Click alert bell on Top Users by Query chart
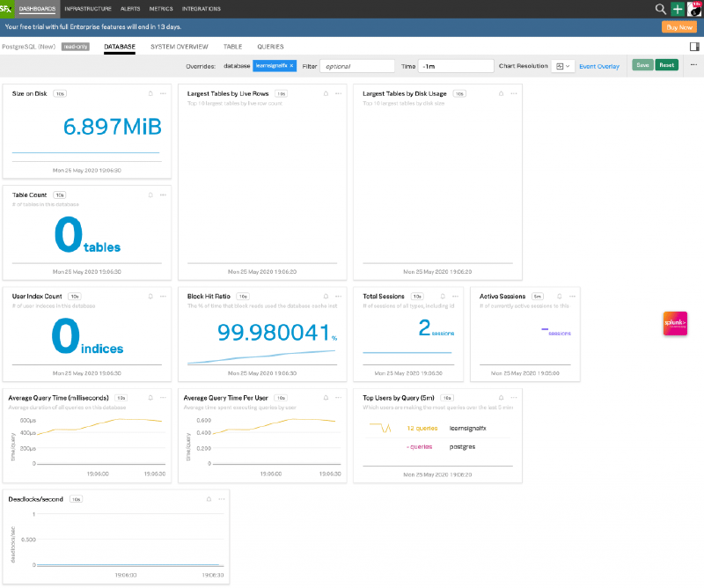 pyautogui.click(x=501, y=398)
